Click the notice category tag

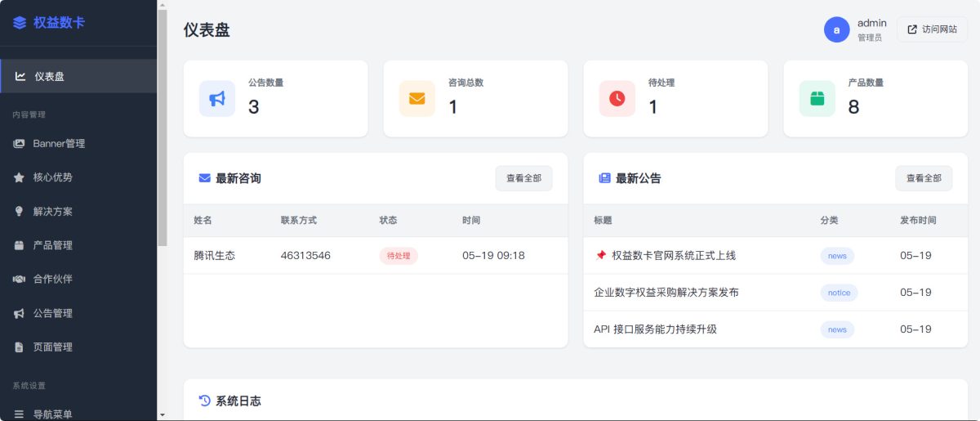(839, 293)
